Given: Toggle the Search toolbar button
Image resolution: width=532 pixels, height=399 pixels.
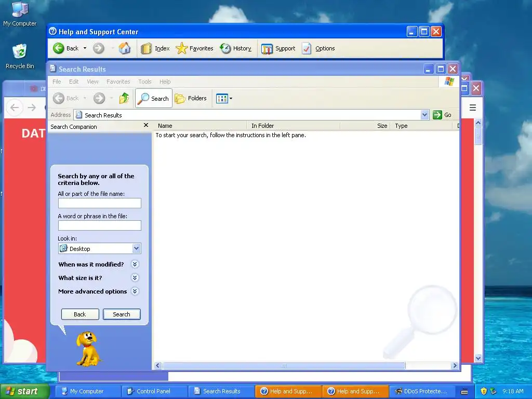Looking at the screenshot, I should coord(154,98).
